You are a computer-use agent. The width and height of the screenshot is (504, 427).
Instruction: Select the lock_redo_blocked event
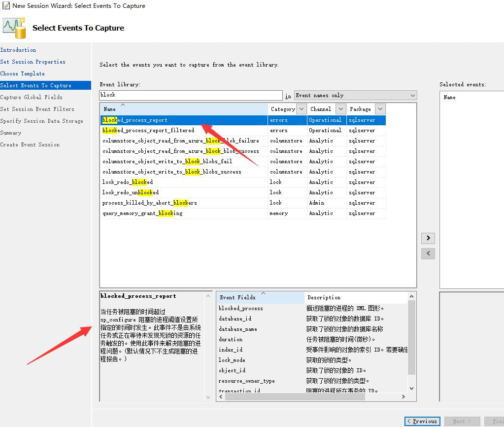(243, 182)
